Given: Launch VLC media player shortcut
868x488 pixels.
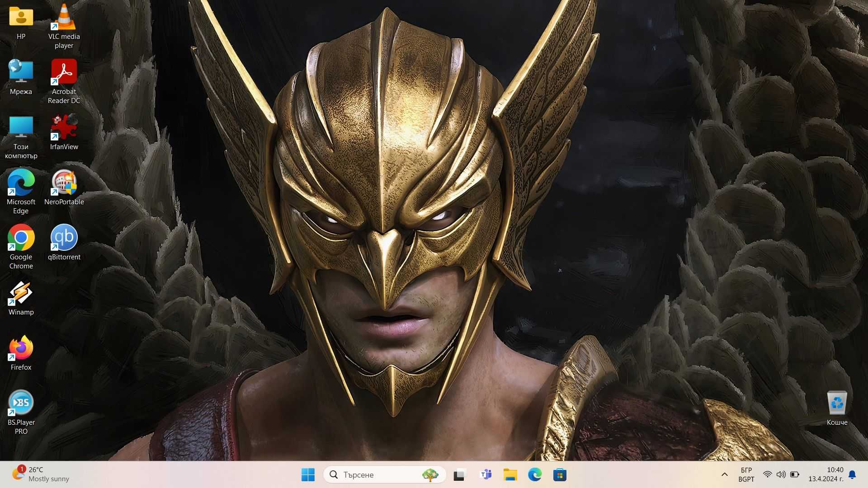Looking at the screenshot, I should click(x=64, y=27).
